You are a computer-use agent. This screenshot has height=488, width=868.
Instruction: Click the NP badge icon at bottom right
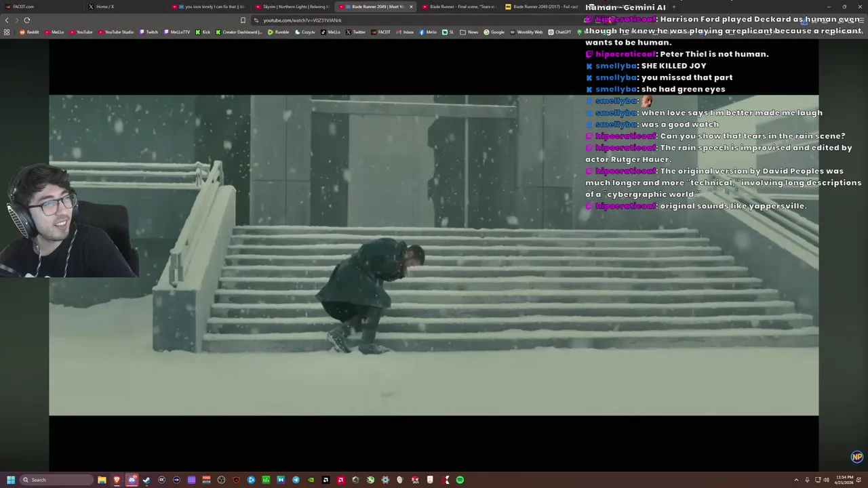[857, 457]
